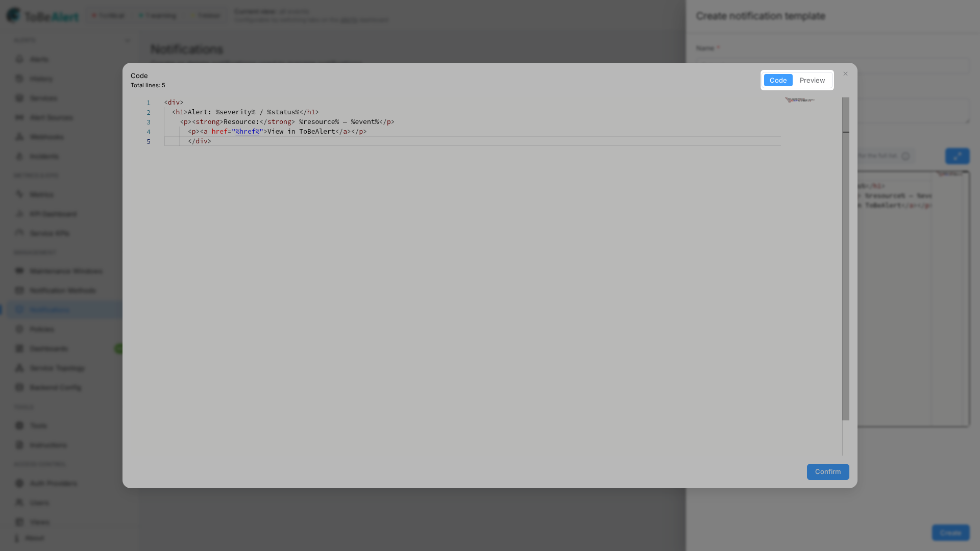Click code line with h1 Alert heading

[x=246, y=112]
